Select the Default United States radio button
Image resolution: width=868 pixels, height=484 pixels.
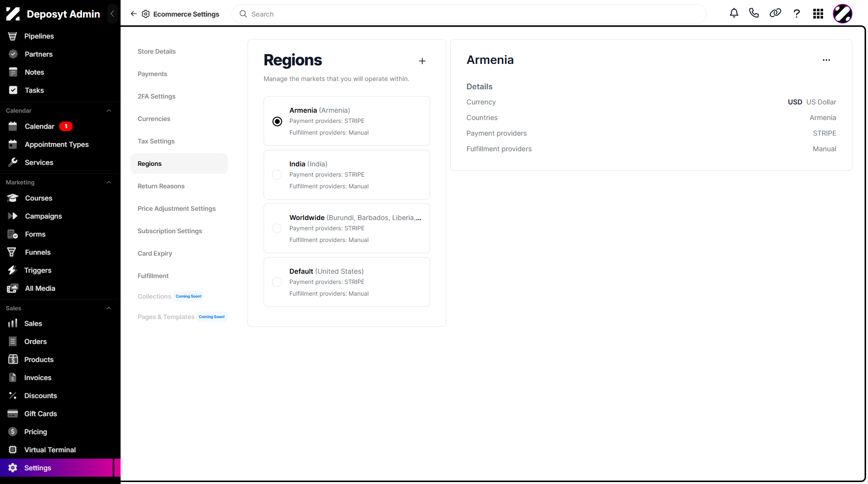pos(277,282)
